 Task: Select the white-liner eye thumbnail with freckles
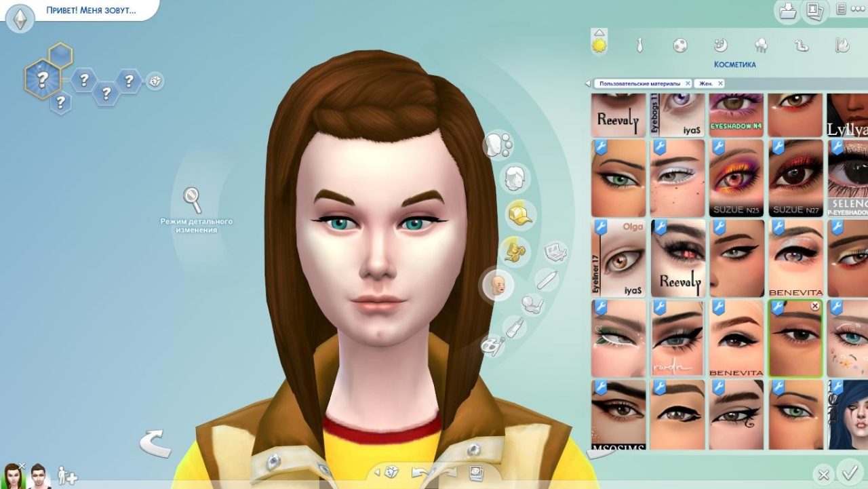click(x=677, y=178)
